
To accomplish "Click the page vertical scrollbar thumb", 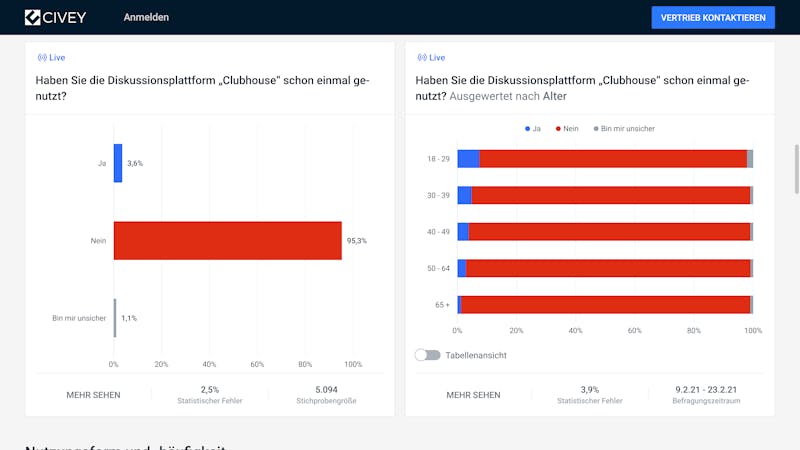I will (796, 169).
